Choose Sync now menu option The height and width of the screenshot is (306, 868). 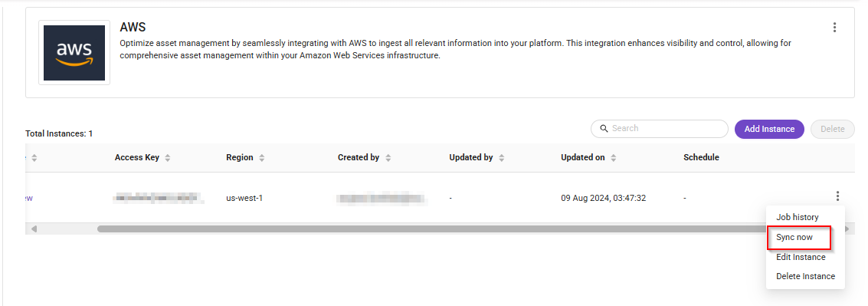tap(794, 237)
